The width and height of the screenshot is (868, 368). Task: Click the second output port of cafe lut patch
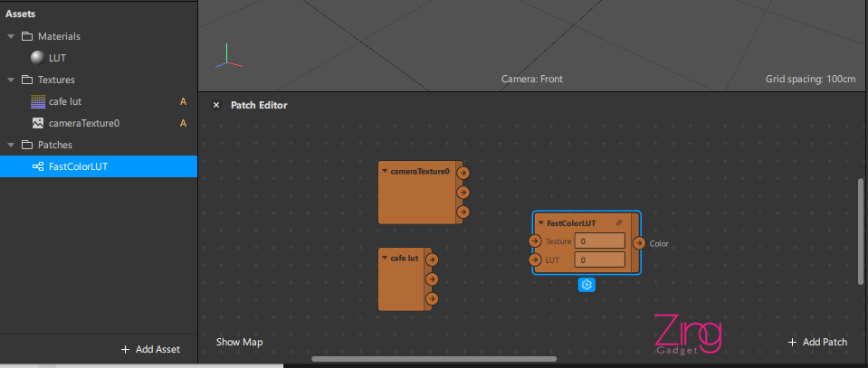pos(432,278)
